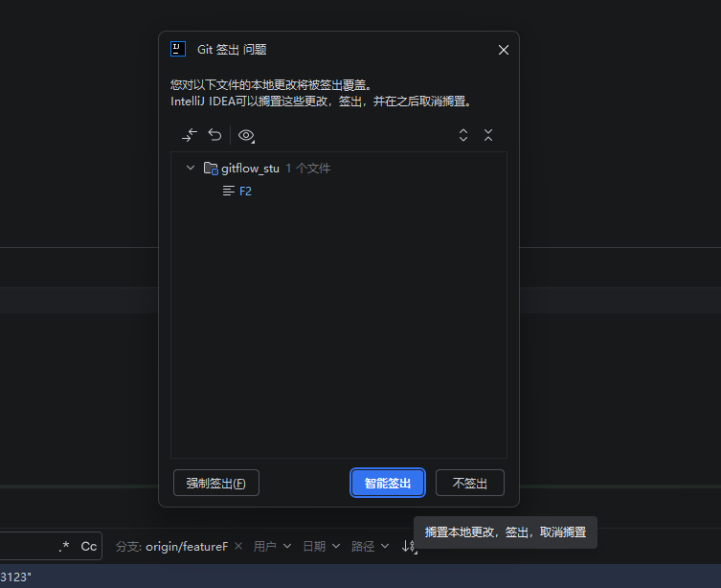721x588 pixels.
Task: Click the Show Diff arrows icon
Action: (x=190, y=135)
